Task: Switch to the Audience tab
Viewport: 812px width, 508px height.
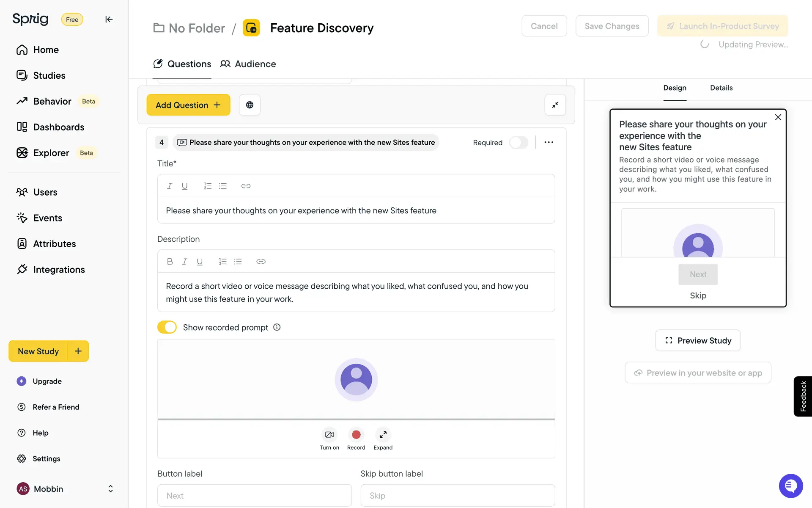Action: tap(248, 64)
